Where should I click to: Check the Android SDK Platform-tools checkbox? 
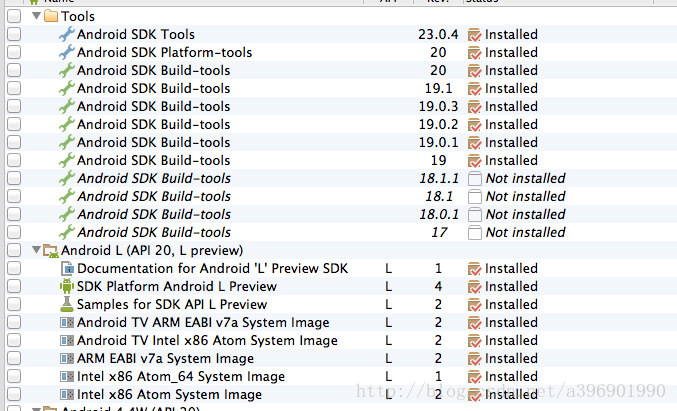[14, 52]
